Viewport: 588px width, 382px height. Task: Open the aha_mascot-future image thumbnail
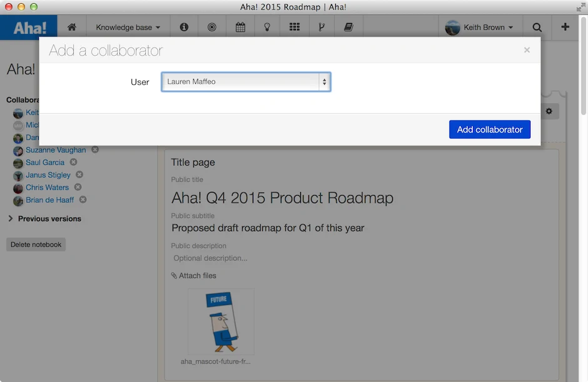pos(221,321)
